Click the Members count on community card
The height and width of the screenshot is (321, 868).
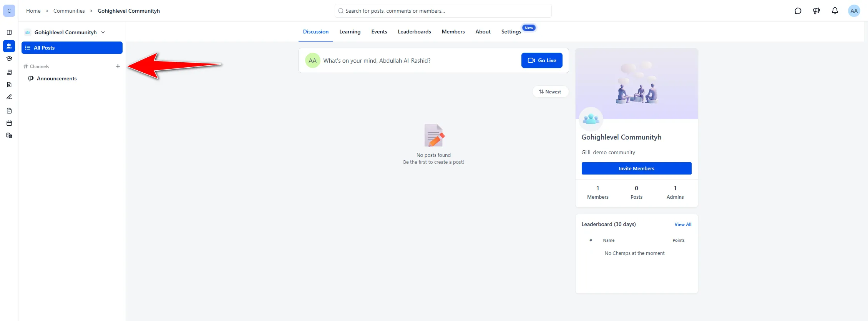coord(598,193)
